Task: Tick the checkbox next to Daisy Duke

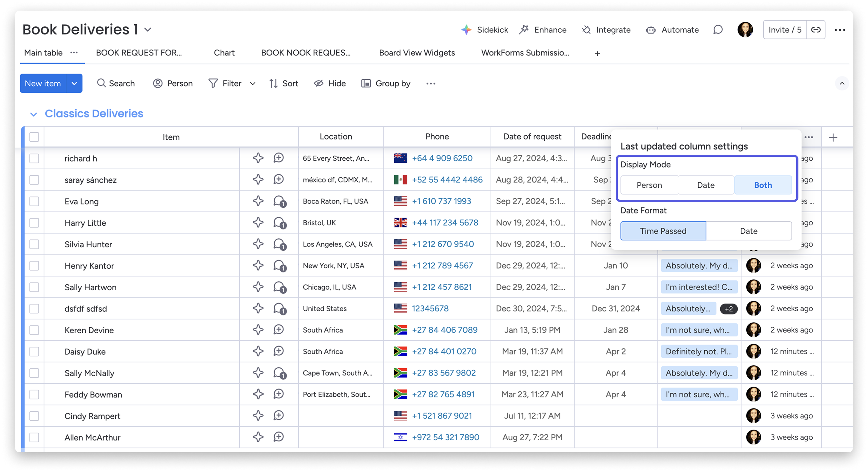Action: [34, 352]
